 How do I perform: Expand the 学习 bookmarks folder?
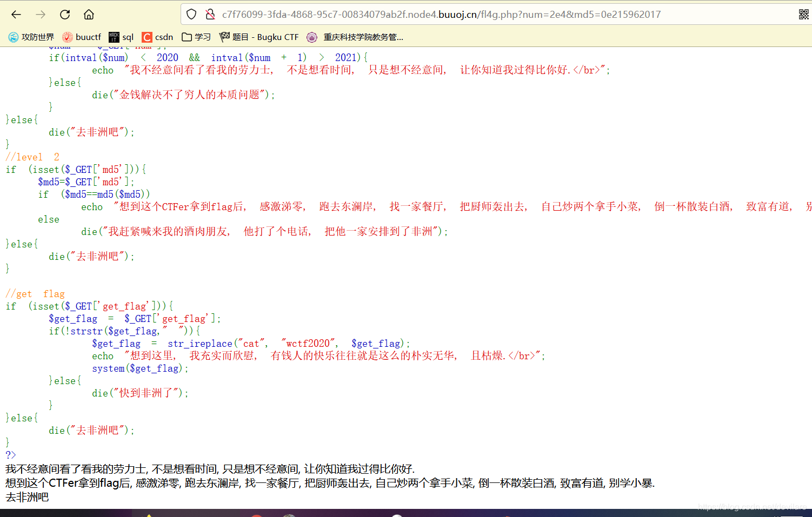196,37
